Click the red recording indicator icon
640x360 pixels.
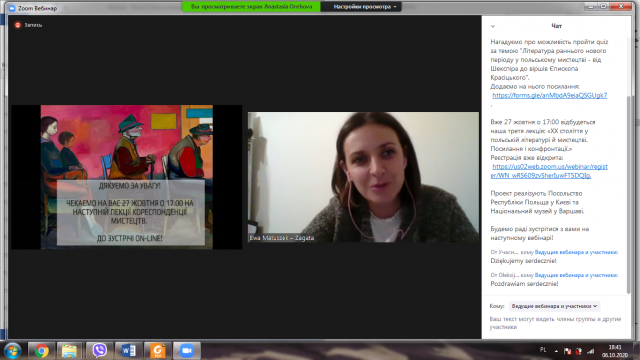coord(18,25)
